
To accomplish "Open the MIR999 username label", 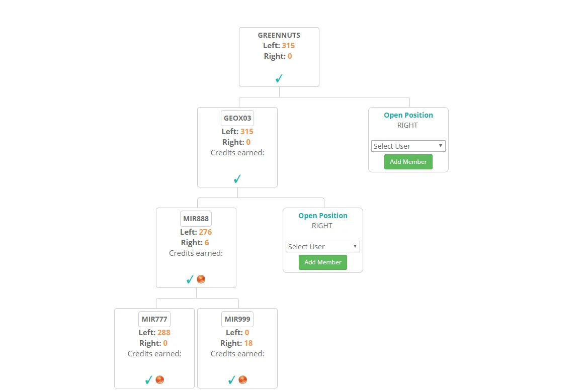I will [x=237, y=319].
